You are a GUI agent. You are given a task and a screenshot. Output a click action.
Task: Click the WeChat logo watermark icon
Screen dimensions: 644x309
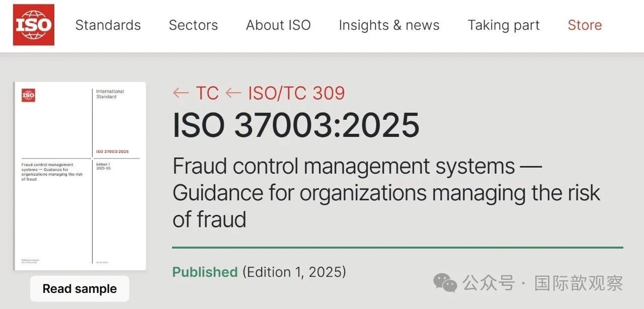tap(445, 283)
